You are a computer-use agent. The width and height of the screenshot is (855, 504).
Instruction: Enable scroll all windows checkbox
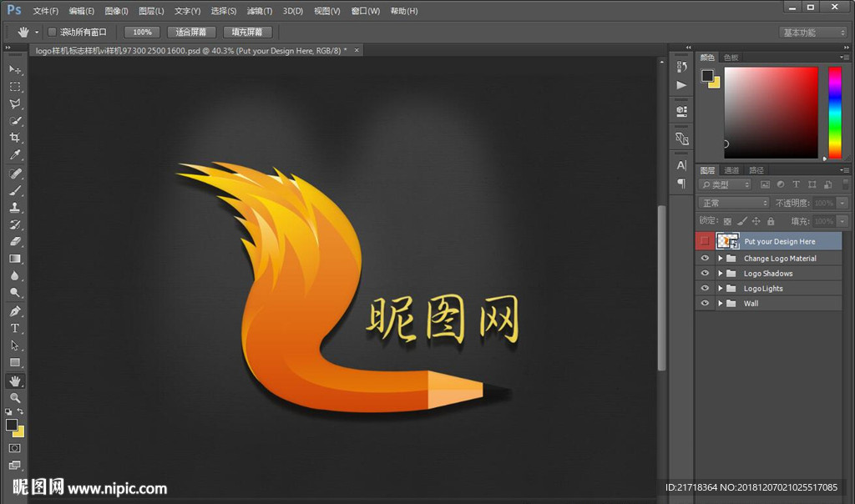click(52, 33)
